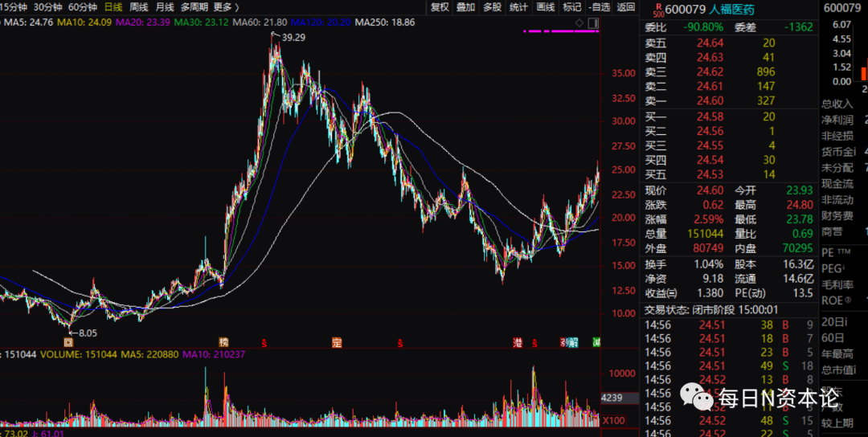Image resolution: width=868 pixels, height=437 pixels.
Task: Select trade row with volume 38
Action: 730,325
